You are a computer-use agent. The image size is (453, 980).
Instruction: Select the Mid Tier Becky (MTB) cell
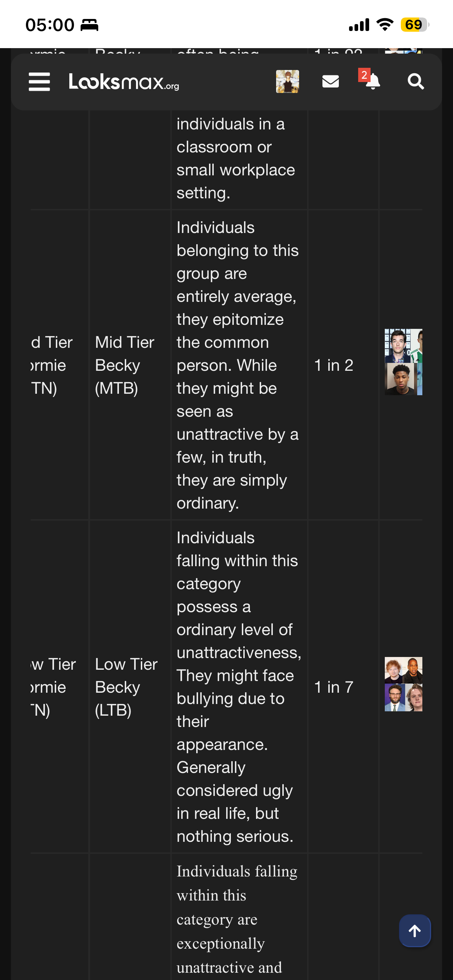point(130,365)
